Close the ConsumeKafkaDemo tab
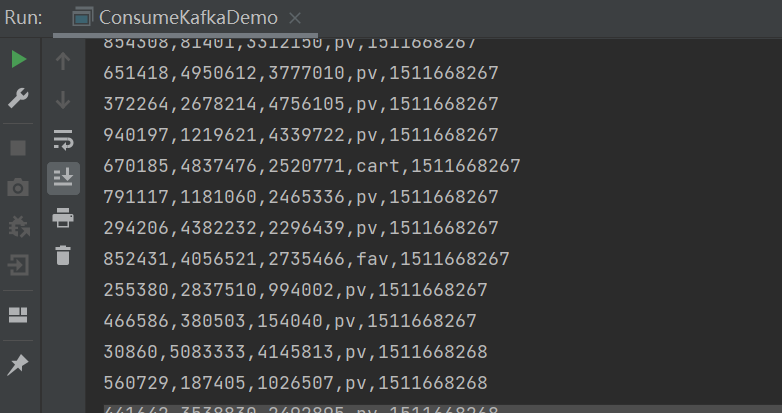 [x=294, y=18]
